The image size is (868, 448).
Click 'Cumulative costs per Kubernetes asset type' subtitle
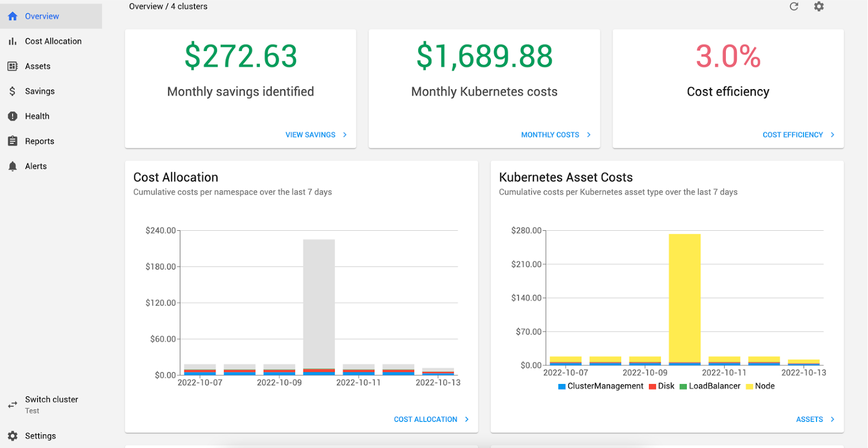click(x=618, y=192)
